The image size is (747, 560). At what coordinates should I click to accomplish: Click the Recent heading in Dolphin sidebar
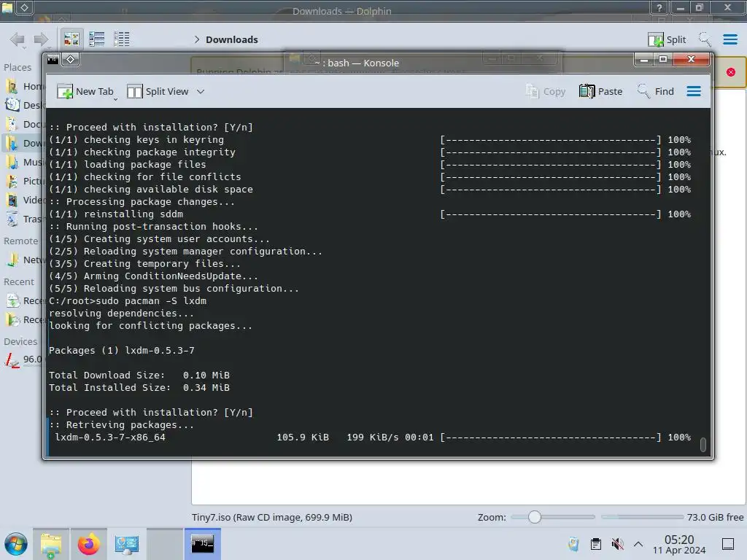point(19,282)
